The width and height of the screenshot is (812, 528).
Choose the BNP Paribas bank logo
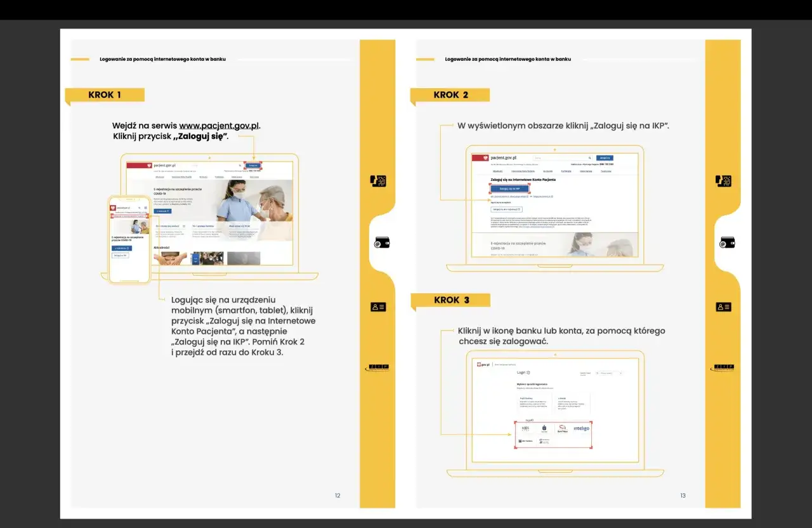526,440
